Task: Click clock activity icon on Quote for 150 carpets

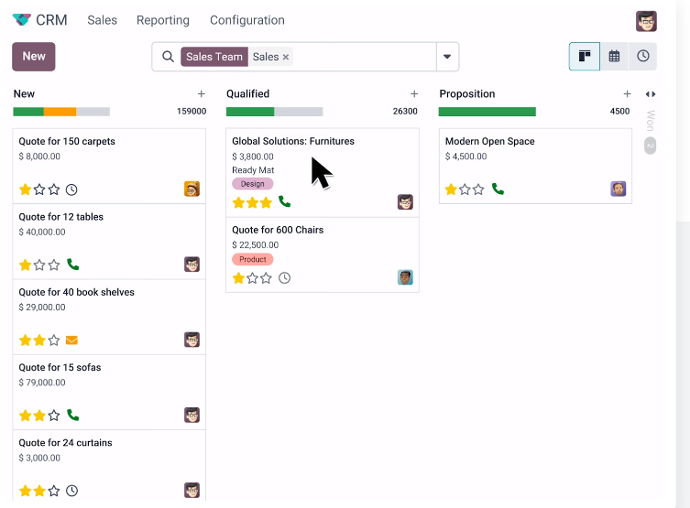Action: (x=72, y=190)
